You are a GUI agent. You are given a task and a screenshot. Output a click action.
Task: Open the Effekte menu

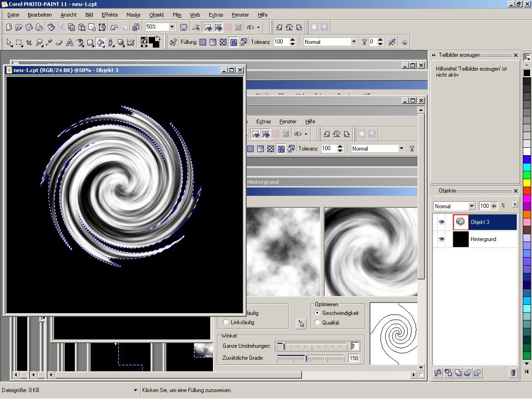[110, 15]
